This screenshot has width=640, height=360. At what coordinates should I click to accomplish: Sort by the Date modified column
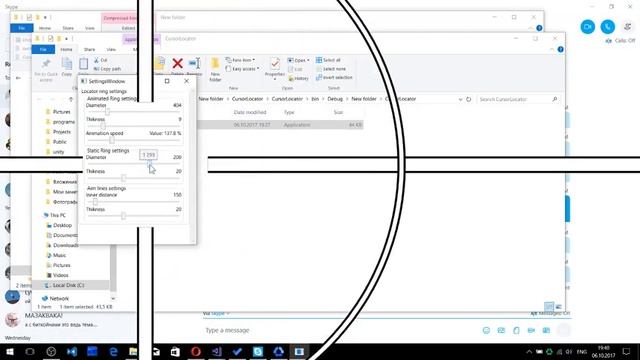pyautogui.click(x=250, y=112)
